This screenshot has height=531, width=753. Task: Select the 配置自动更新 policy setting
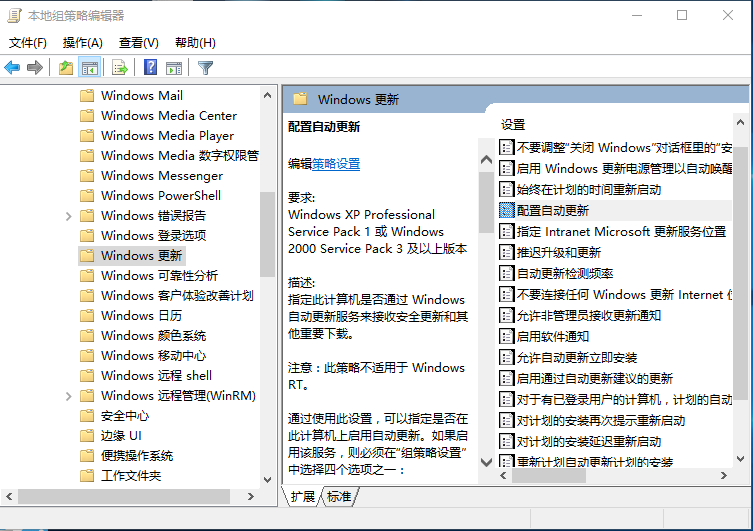click(x=552, y=210)
